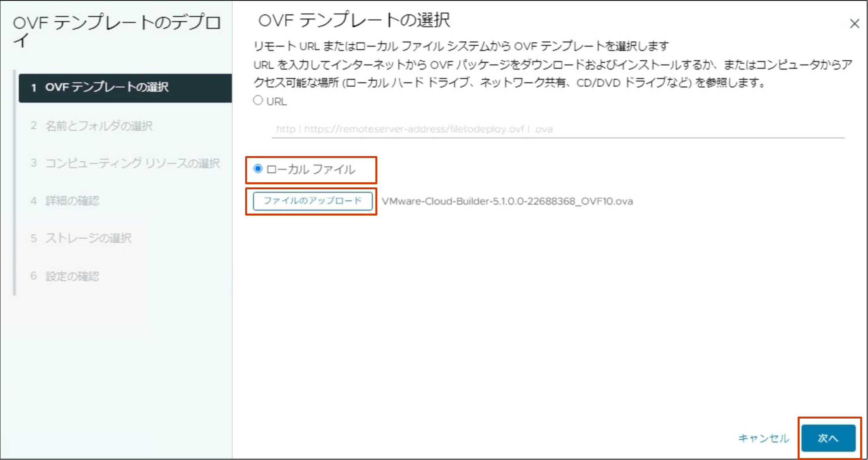Open step 4 詳細の確認
The height and width of the screenshot is (460, 868).
pyautogui.click(x=65, y=201)
